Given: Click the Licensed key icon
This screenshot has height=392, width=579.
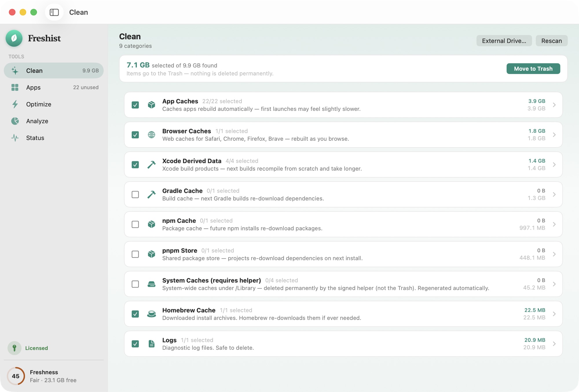Looking at the screenshot, I should point(14,348).
